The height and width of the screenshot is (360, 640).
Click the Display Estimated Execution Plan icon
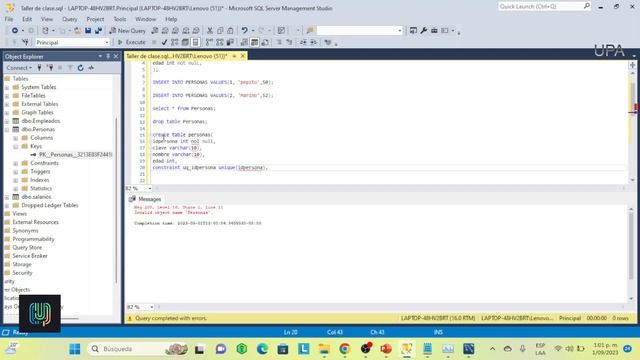(x=175, y=42)
